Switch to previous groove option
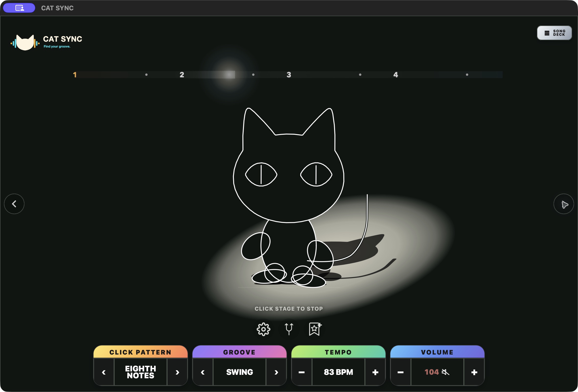Screen dimensions: 578x392 coord(203,372)
